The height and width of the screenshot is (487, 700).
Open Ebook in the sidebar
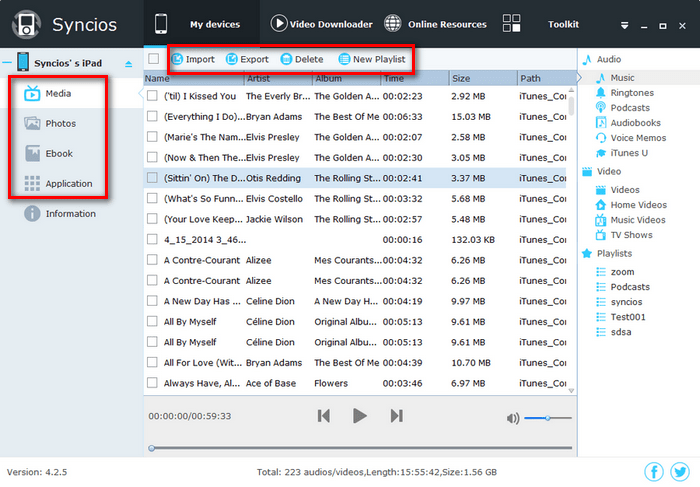tap(58, 154)
